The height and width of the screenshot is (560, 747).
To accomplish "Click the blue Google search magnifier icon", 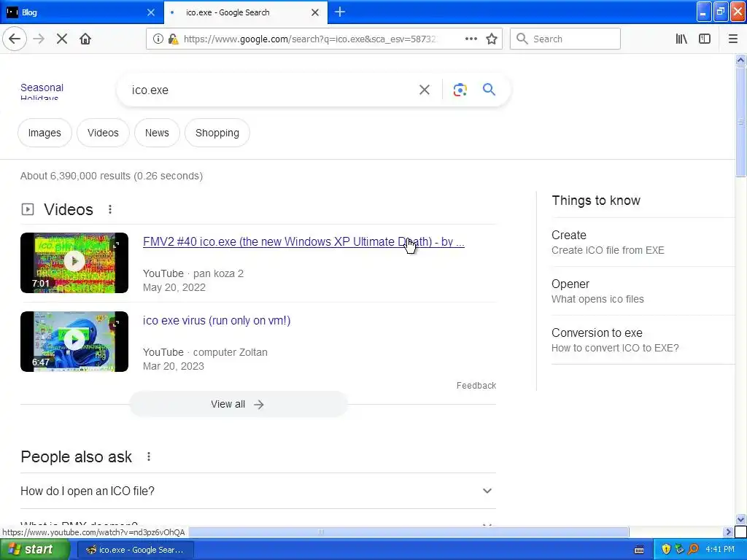I will pyautogui.click(x=489, y=89).
